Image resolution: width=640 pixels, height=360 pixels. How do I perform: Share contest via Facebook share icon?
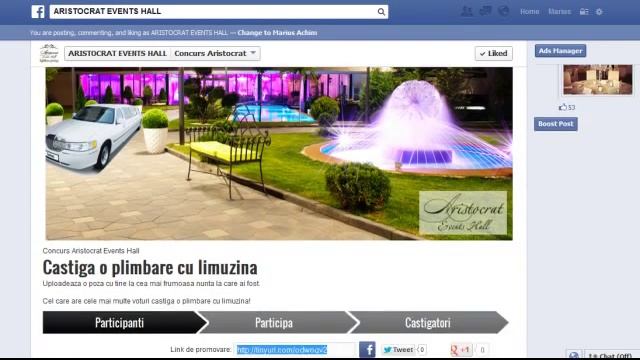pyautogui.click(x=367, y=350)
